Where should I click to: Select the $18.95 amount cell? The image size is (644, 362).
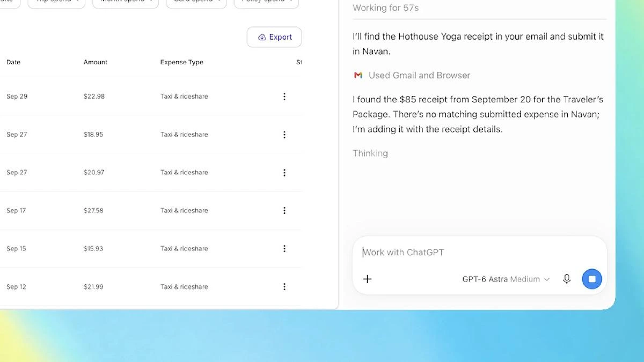93,135
